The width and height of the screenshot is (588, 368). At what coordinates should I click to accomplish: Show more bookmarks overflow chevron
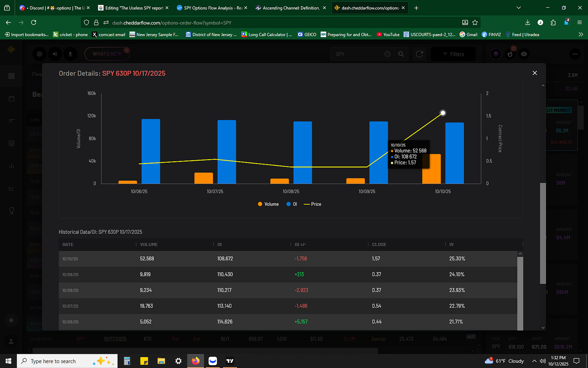coord(581,34)
